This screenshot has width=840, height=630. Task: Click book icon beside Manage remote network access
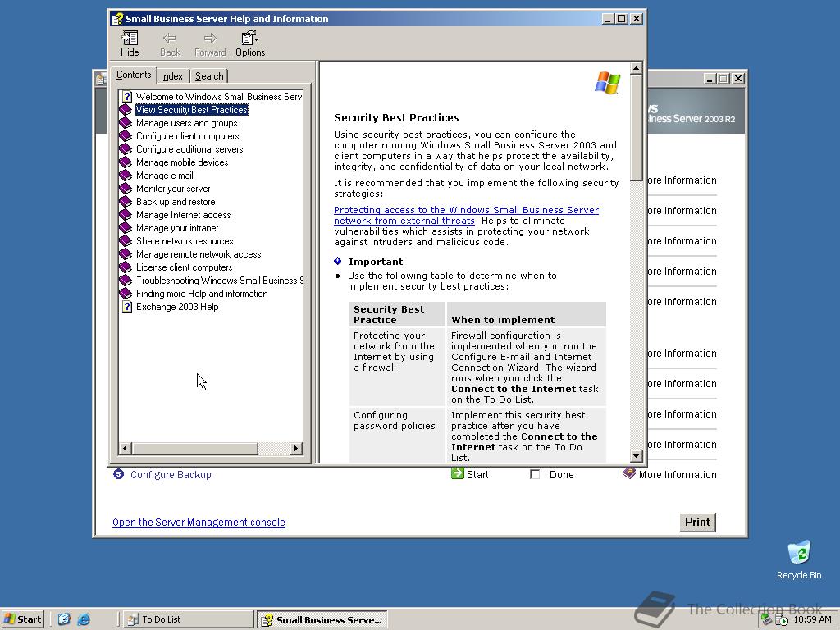pyautogui.click(x=126, y=254)
